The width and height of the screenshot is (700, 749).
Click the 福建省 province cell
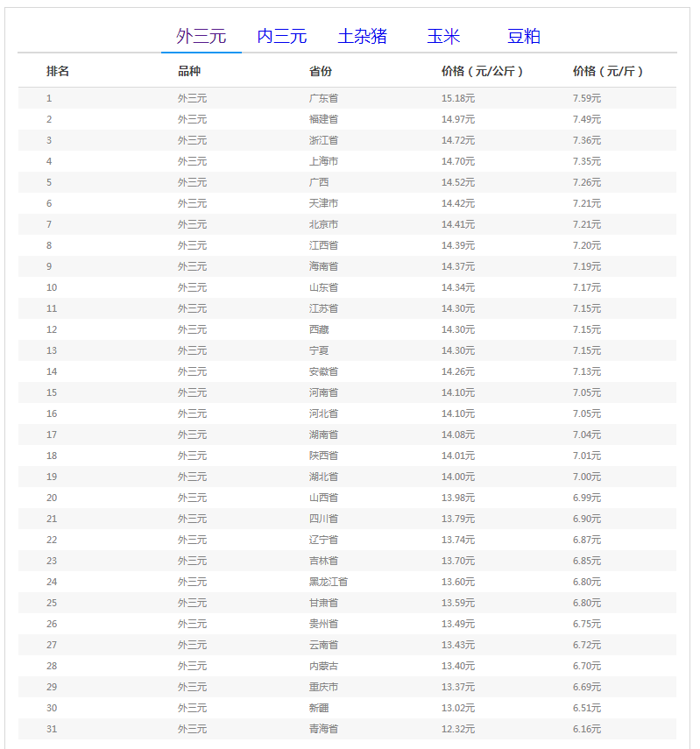tap(323, 119)
